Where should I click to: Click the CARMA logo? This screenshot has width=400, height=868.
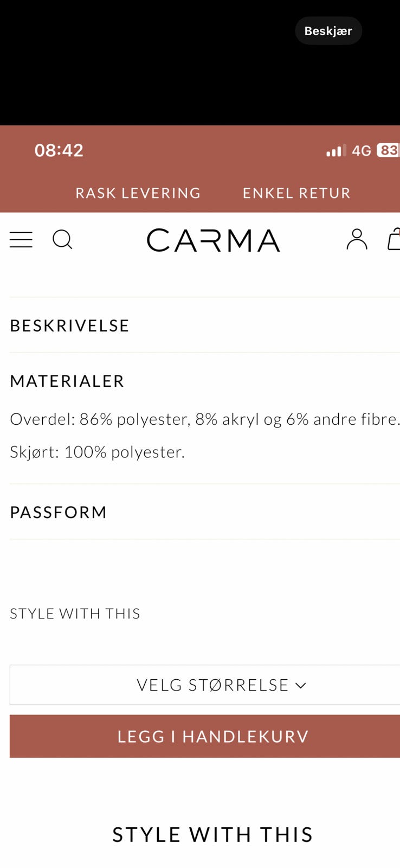point(213,240)
